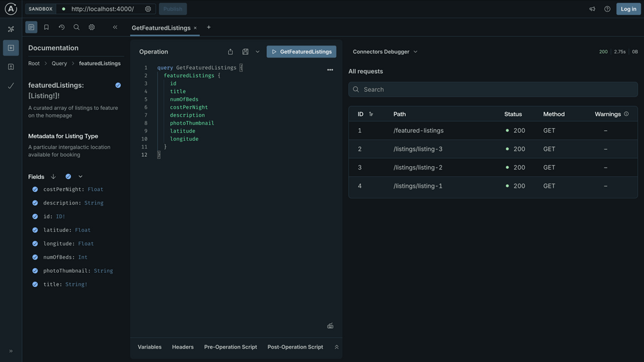This screenshot has width=644, height=362.
Task: Uncheck the costPerNight field
Action: click(x=36, y=189)
